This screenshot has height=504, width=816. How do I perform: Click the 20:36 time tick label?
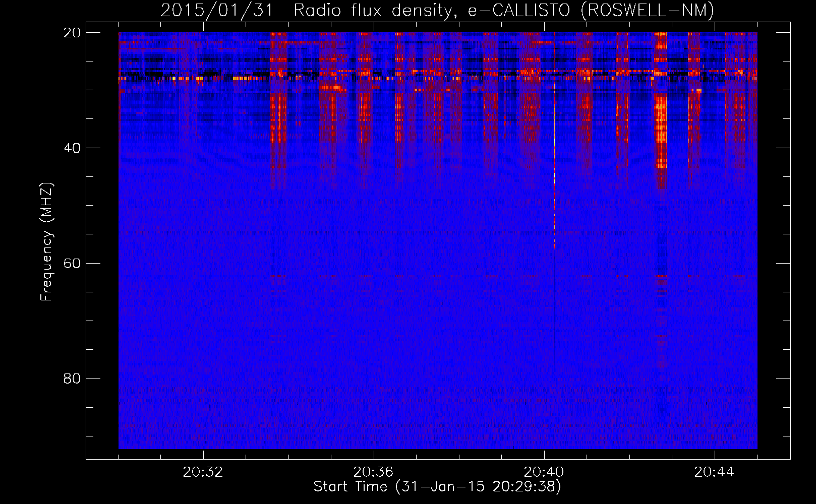coord(373,472)
